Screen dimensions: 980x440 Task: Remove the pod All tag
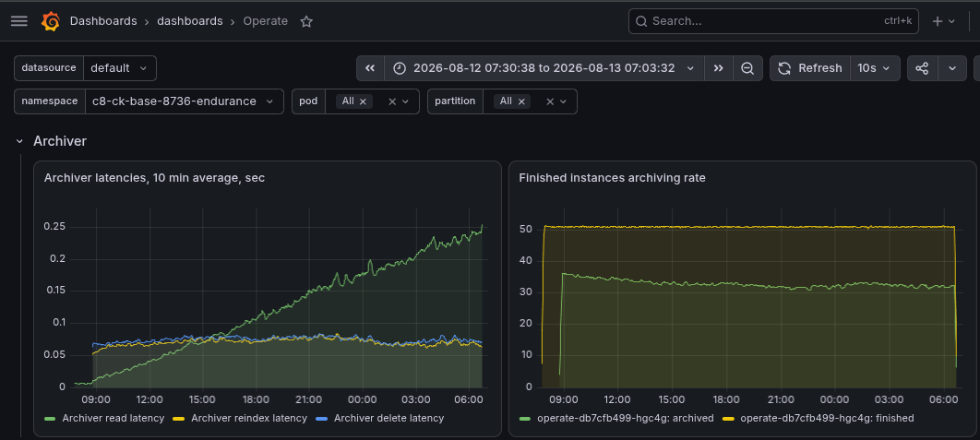click(363, 101)
